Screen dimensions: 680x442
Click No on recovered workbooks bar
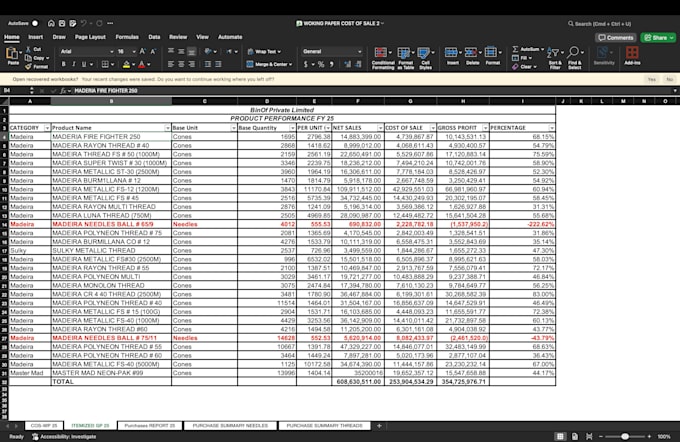pyautogui.click(x=670, y=79)
